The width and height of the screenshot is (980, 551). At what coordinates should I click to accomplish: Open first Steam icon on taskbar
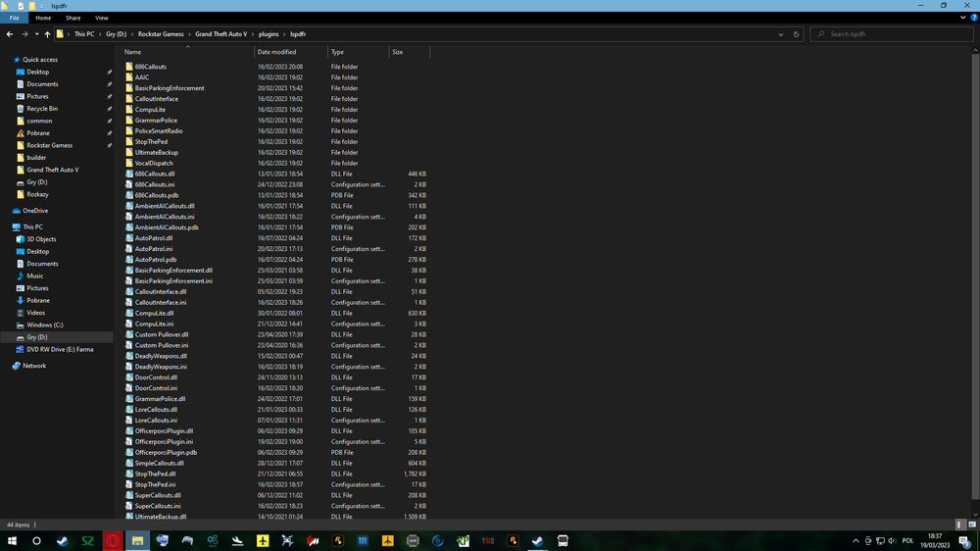pyautogui.click(x=63, y=541)
